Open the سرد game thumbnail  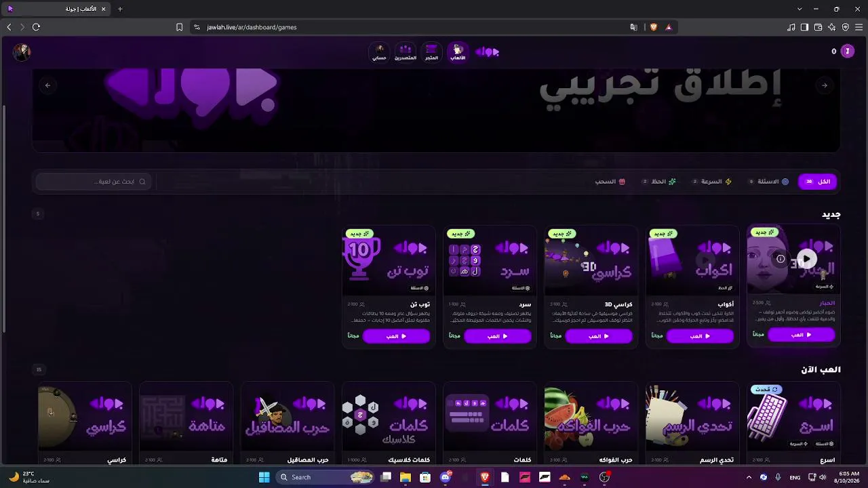coord(490,261)
